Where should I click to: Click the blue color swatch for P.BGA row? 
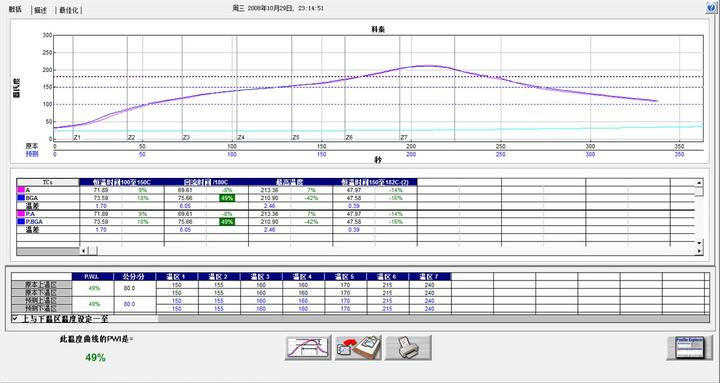(x=21, y=221)
